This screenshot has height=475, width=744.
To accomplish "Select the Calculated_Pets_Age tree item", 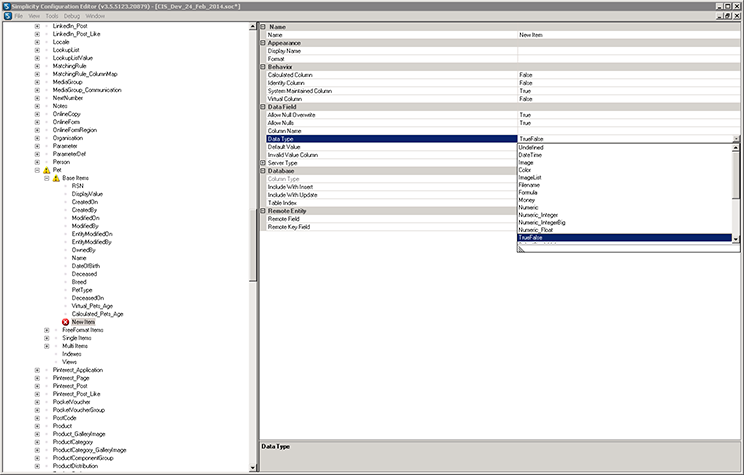I will click(x=97, y=314).
